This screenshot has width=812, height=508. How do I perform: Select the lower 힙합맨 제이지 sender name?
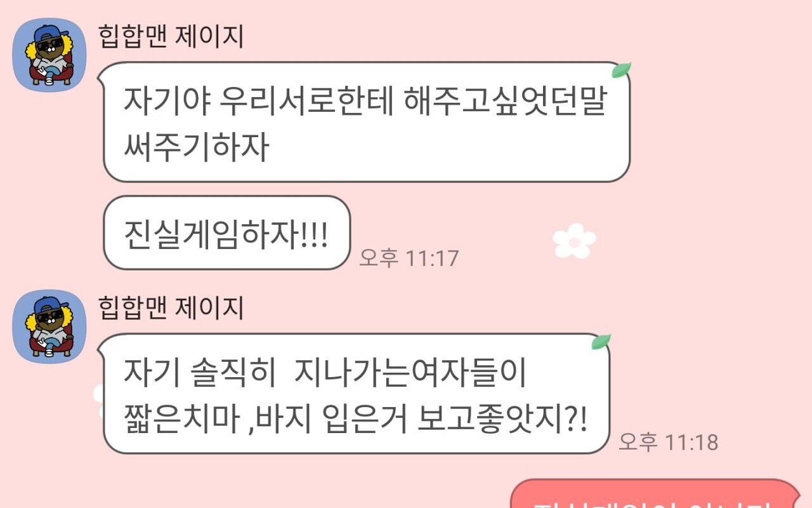[x=171, y=309]
